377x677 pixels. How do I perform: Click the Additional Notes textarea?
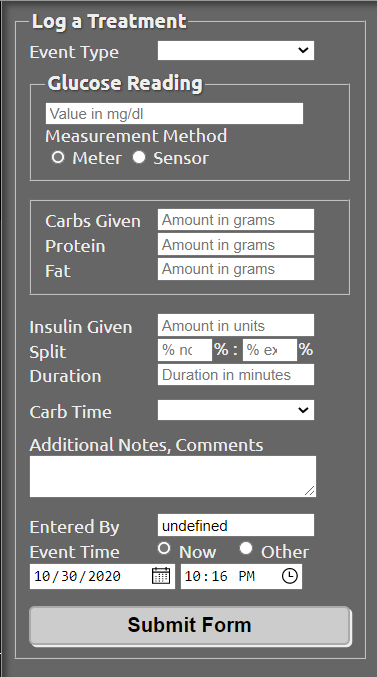[173, 476]
